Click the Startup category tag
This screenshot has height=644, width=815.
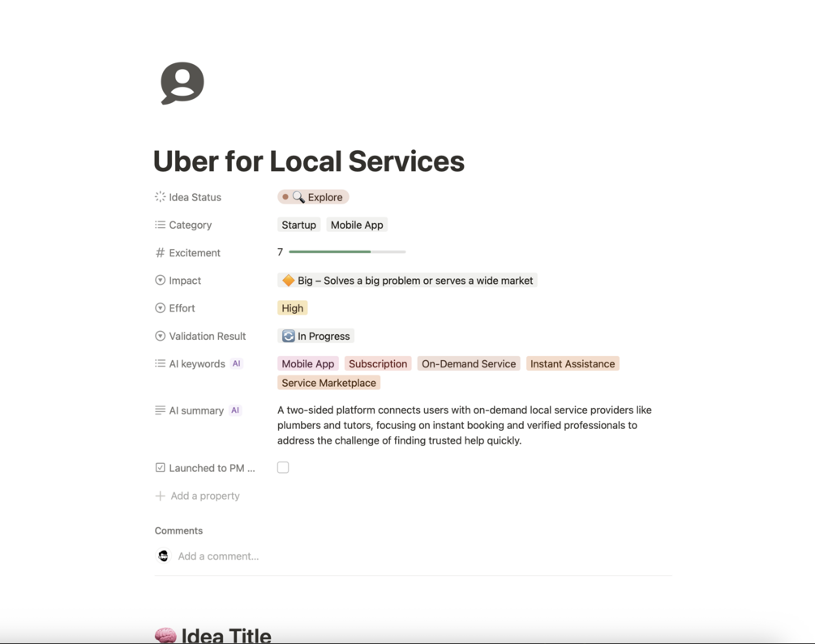[299, 225]
